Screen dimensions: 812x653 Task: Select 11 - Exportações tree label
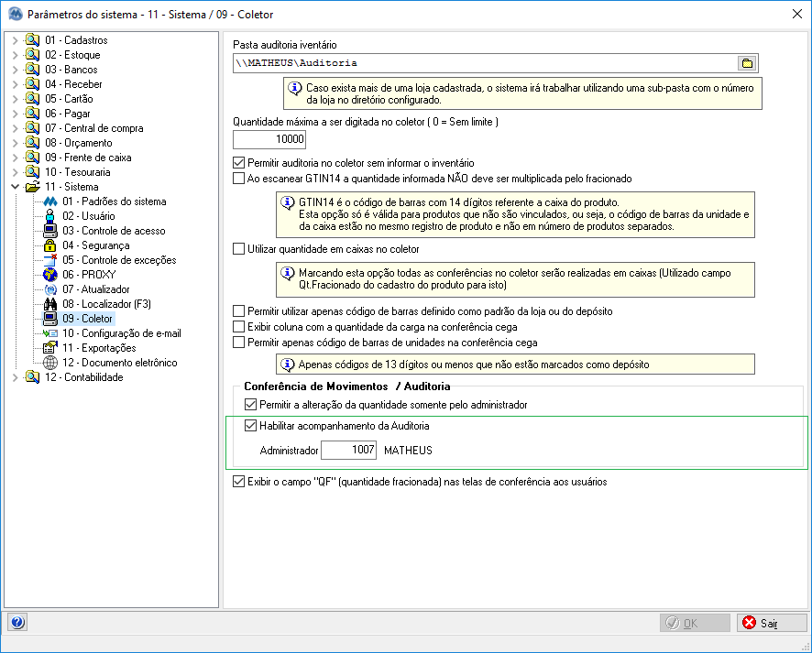click(x=99, y=348)
